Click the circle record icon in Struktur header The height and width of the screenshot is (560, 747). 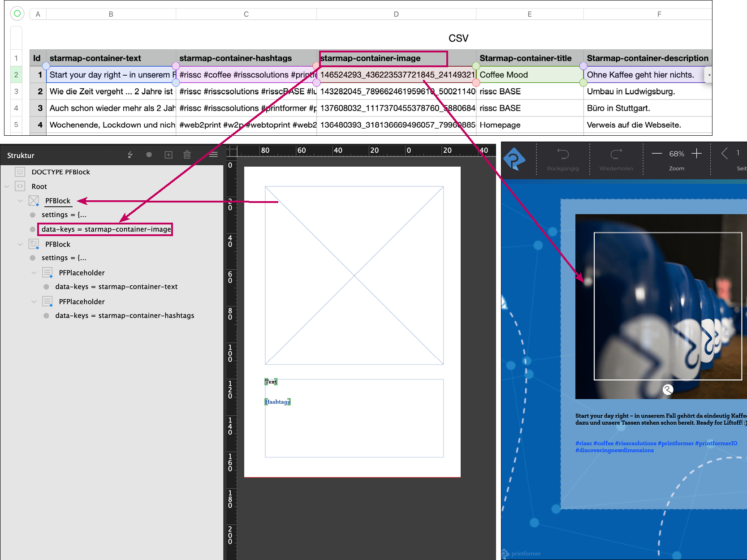point(149,155)
